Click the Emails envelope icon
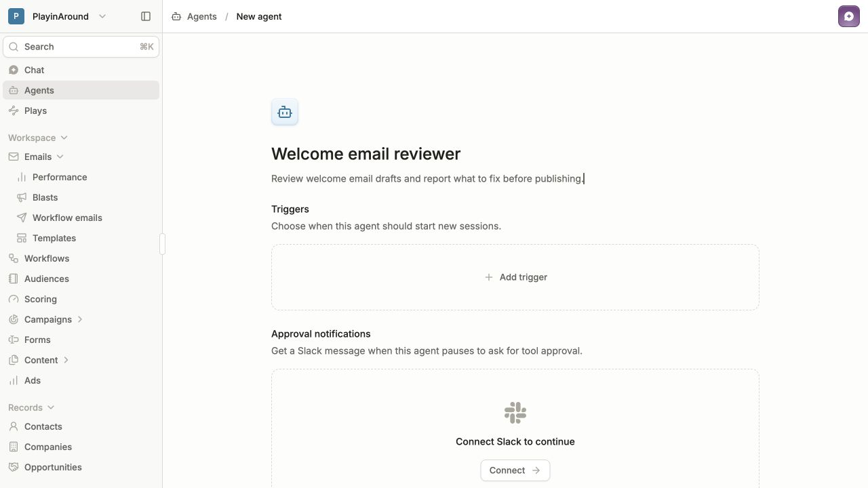The width and height of the screenshot is (868, 488). tap(14, 157)
